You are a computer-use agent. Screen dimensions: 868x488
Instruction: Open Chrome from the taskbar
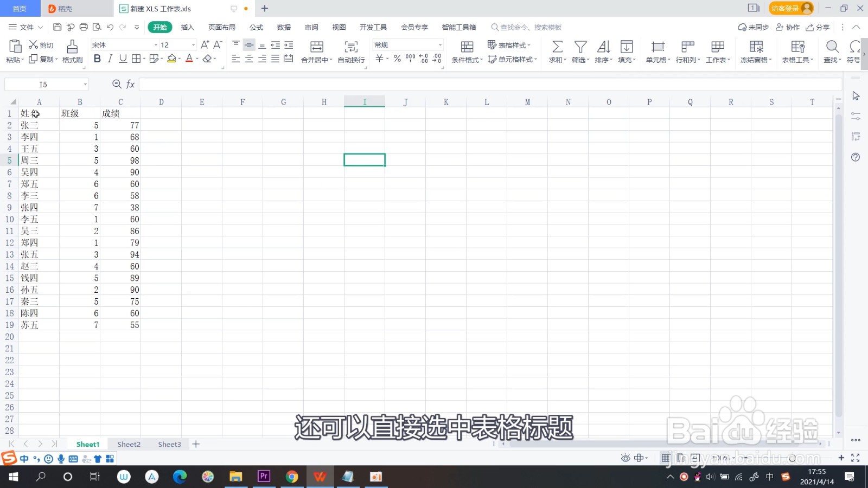point(292,477)
